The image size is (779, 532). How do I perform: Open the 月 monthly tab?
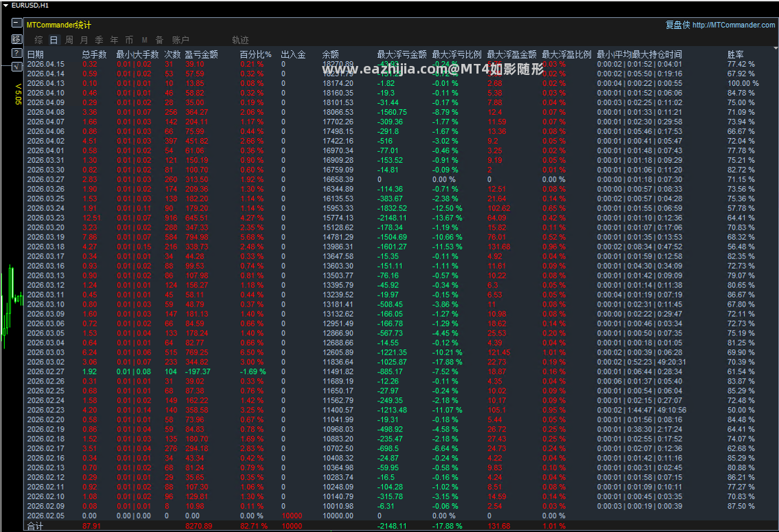tap(84, 40)
